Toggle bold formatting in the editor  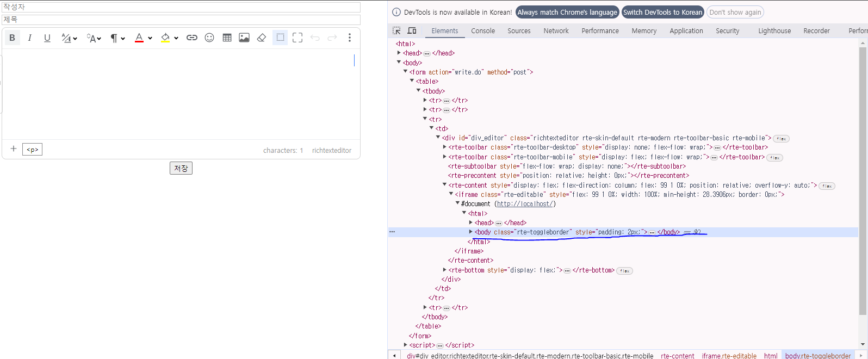[12, 38]
